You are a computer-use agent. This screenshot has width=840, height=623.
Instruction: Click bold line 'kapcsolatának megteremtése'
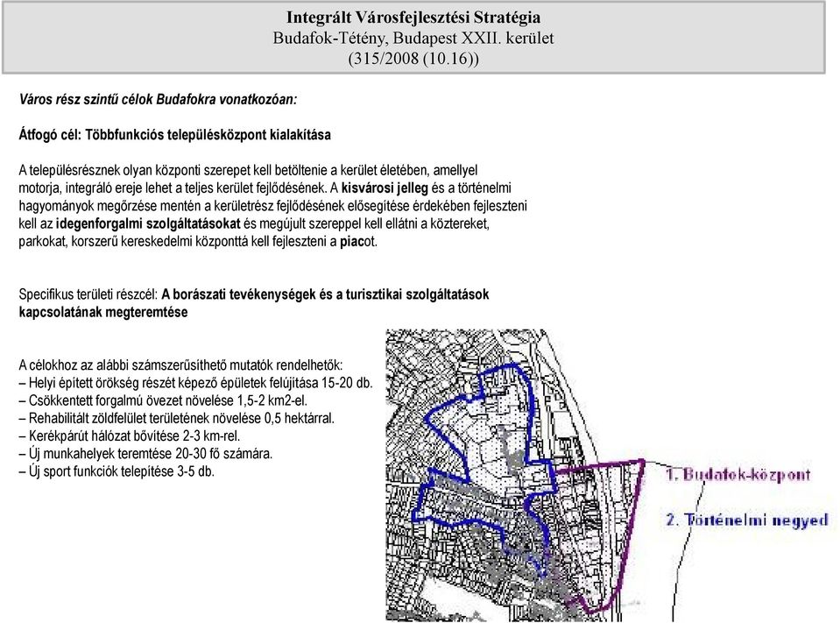click(103, 312)
